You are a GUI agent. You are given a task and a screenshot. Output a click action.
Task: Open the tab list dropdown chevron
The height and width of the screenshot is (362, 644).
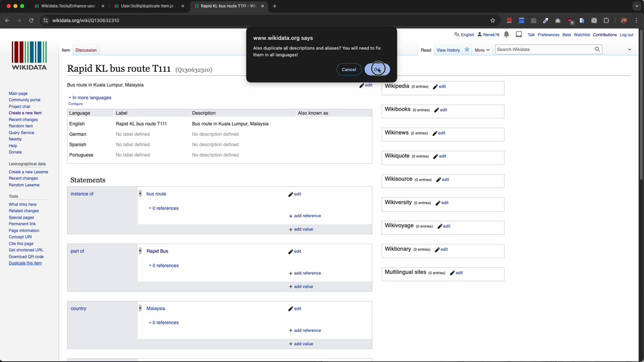point(636,6)
